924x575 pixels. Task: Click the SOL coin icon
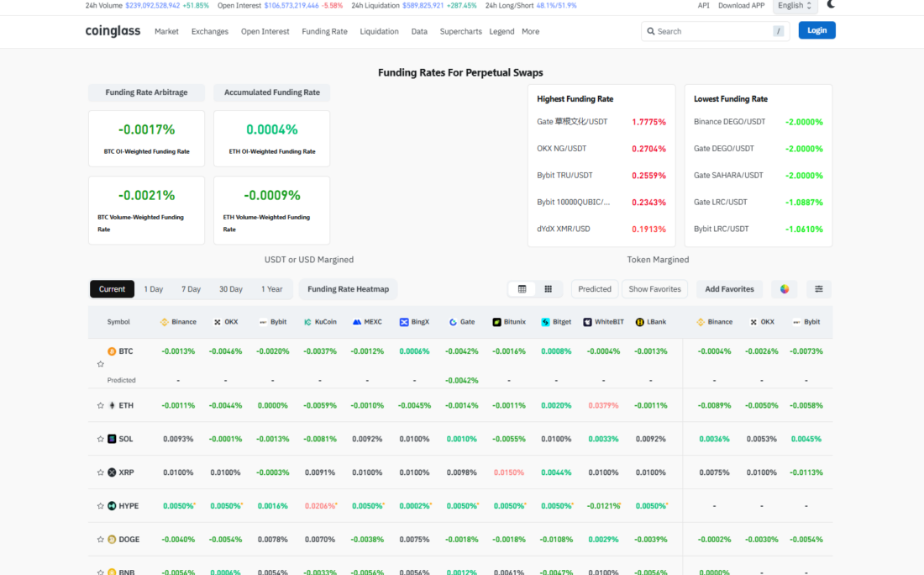tap(112, 439)
